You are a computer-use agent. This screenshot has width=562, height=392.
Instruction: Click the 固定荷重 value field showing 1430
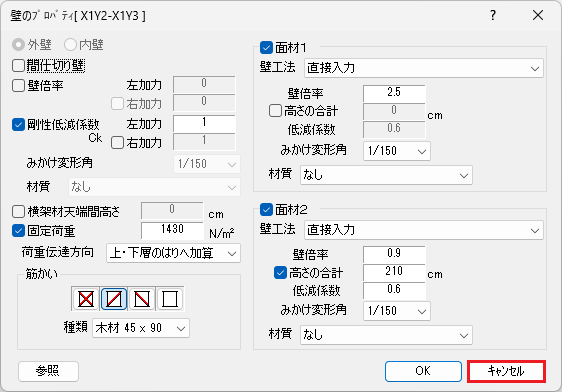pyautogui.click(x=172, y=229)
